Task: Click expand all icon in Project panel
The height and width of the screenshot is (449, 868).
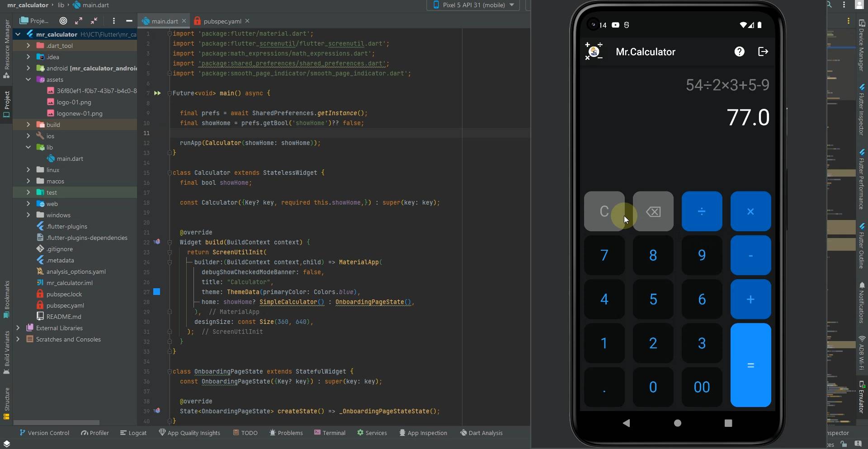Action: click(x=79, y=21)
